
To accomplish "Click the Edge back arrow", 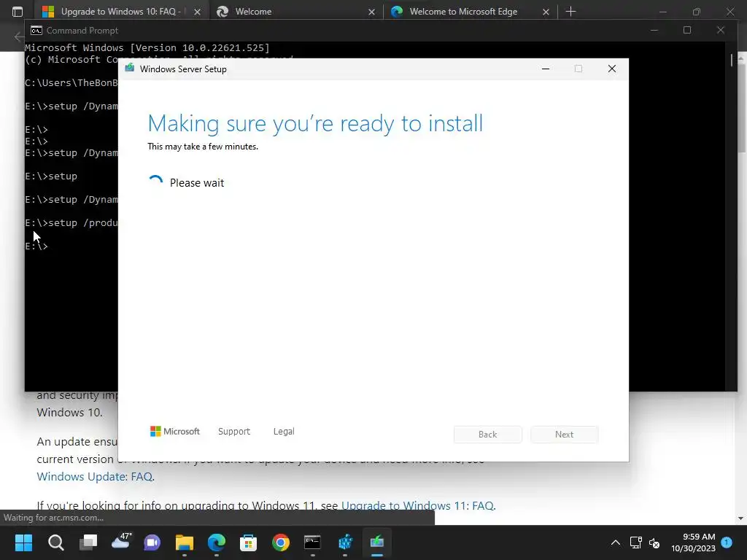I will [18, 36].
